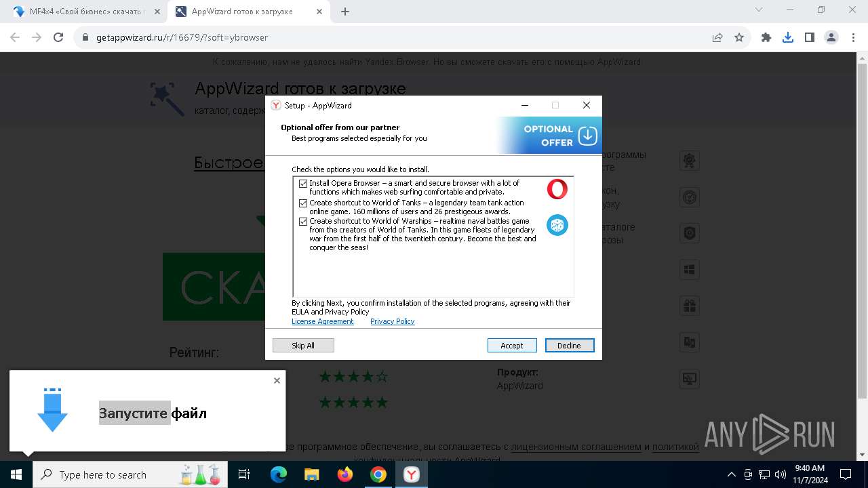Screen dimensions: 868x488
Task: Open File Explorer from taskbar
Action: 312,474
